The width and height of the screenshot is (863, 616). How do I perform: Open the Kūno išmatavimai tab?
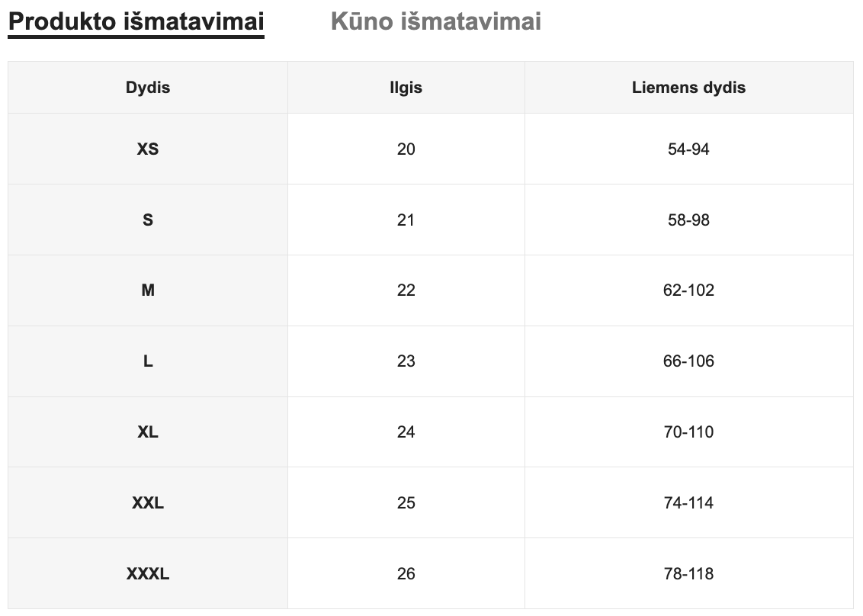[435, 21]
